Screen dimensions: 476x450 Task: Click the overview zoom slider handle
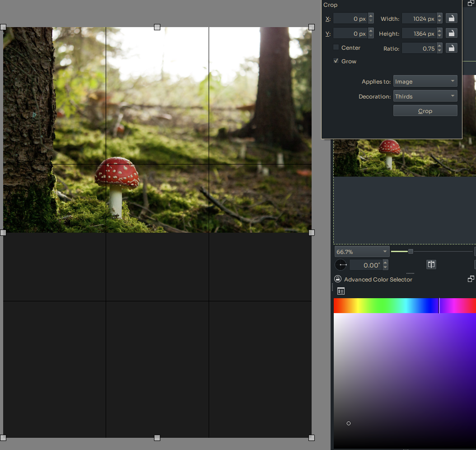pyautogui.click(x=411, y=251)
